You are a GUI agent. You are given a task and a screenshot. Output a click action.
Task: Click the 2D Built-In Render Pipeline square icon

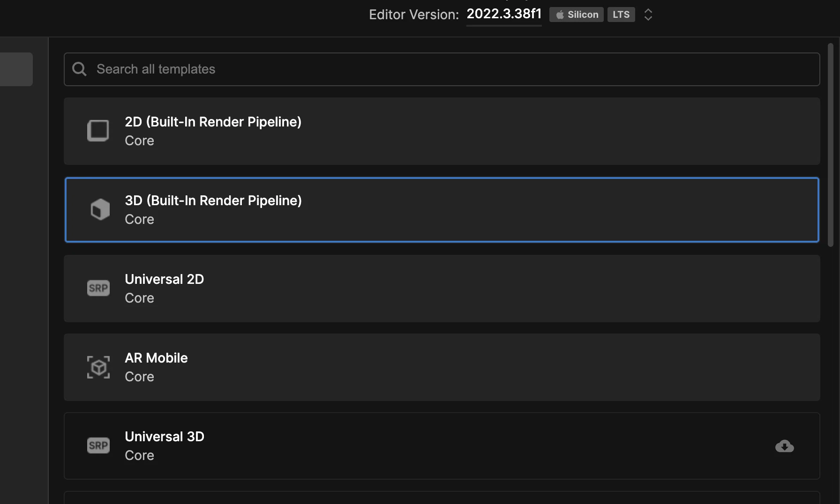click(98, 131)
